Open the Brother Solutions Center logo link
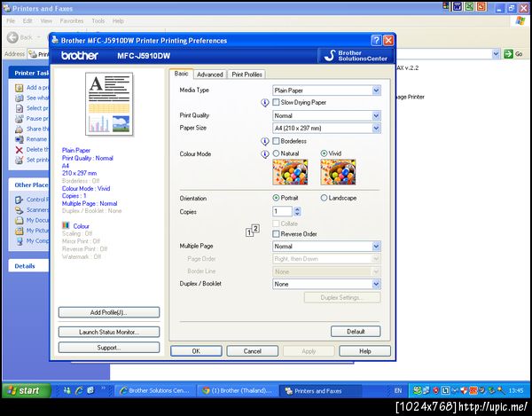Image resolution: width=532 pixels, height=416 pixels. pyautogui.click(x=356, y=56)
